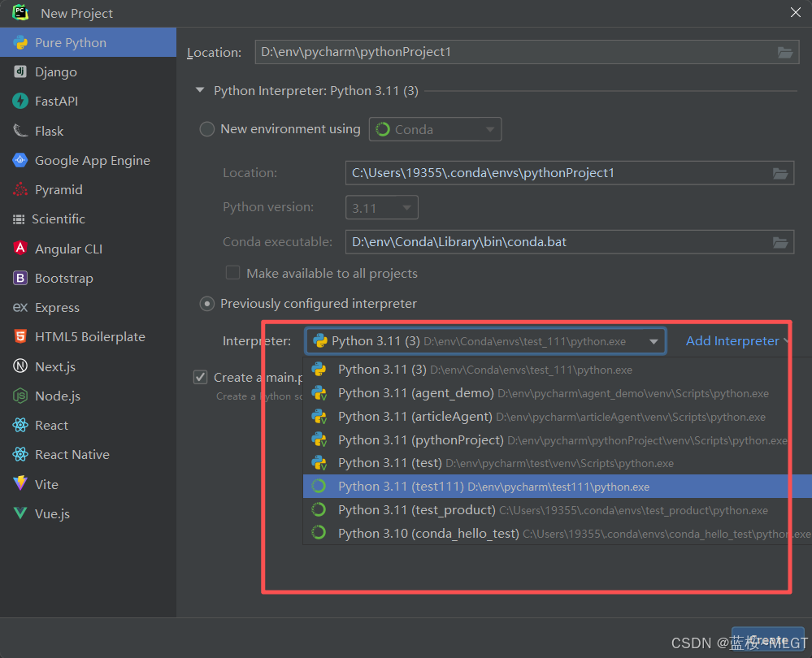The image size is (812, 658).
Task: Click the React atom icon
Action: click(20, 426)
